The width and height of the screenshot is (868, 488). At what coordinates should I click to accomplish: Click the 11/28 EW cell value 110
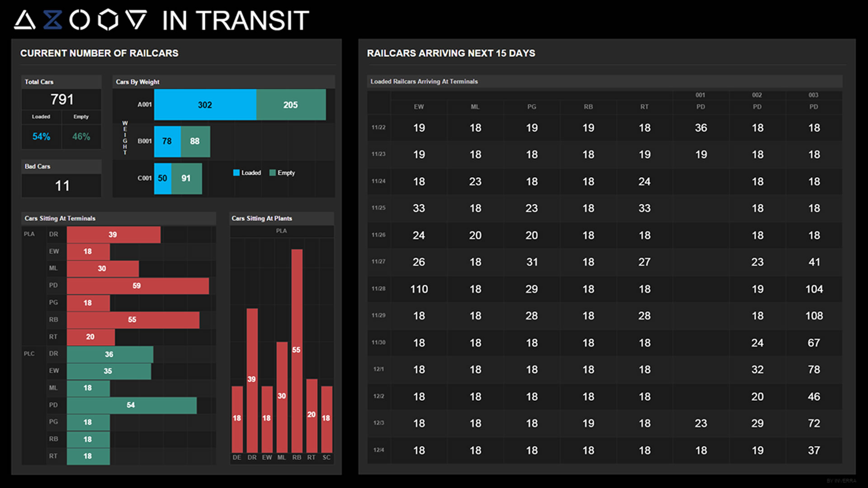419,289
